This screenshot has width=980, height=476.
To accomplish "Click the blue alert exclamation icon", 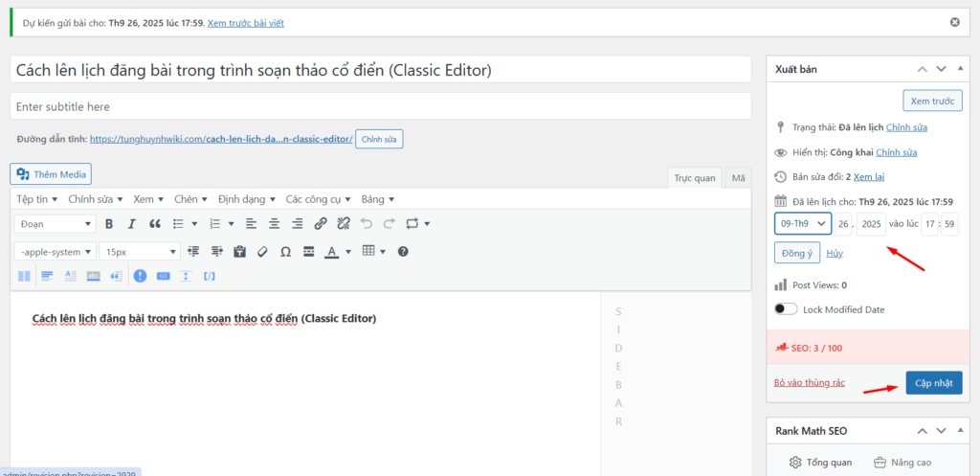I will (140, 276).
